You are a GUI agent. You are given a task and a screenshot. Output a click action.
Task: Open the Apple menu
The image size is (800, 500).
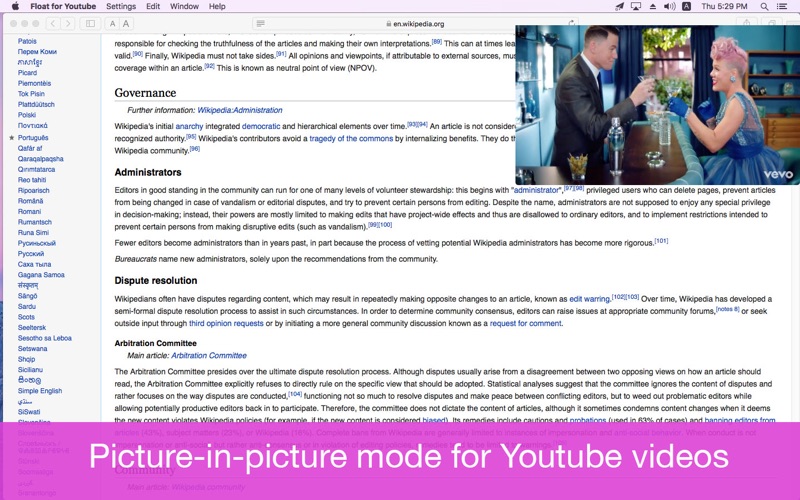[15, 6]
